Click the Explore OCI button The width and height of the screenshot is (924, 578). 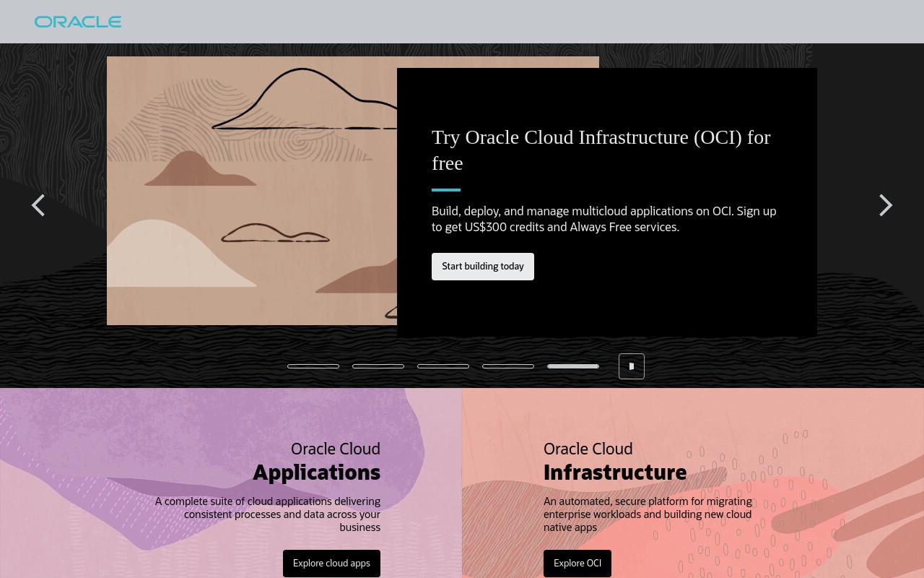click(x=577, y=564)
